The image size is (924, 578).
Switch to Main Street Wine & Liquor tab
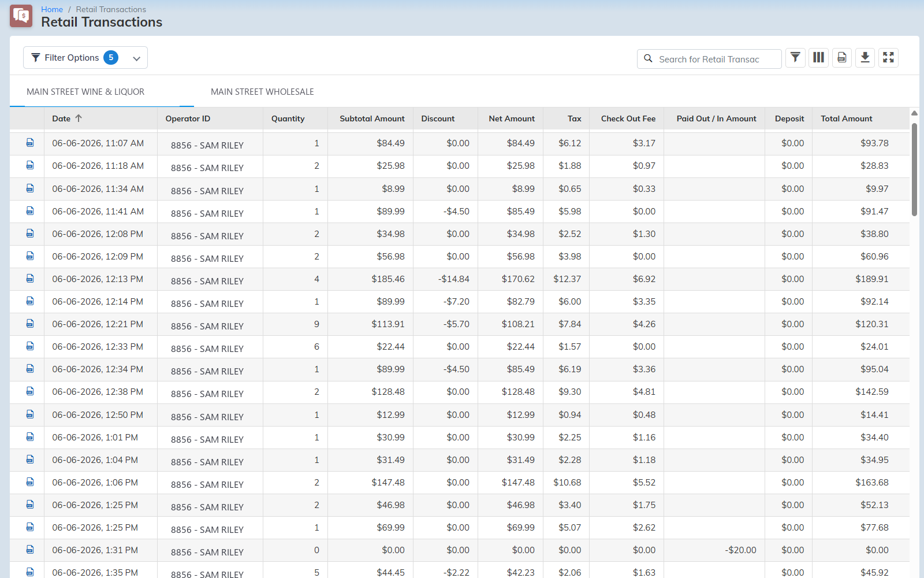85,91
